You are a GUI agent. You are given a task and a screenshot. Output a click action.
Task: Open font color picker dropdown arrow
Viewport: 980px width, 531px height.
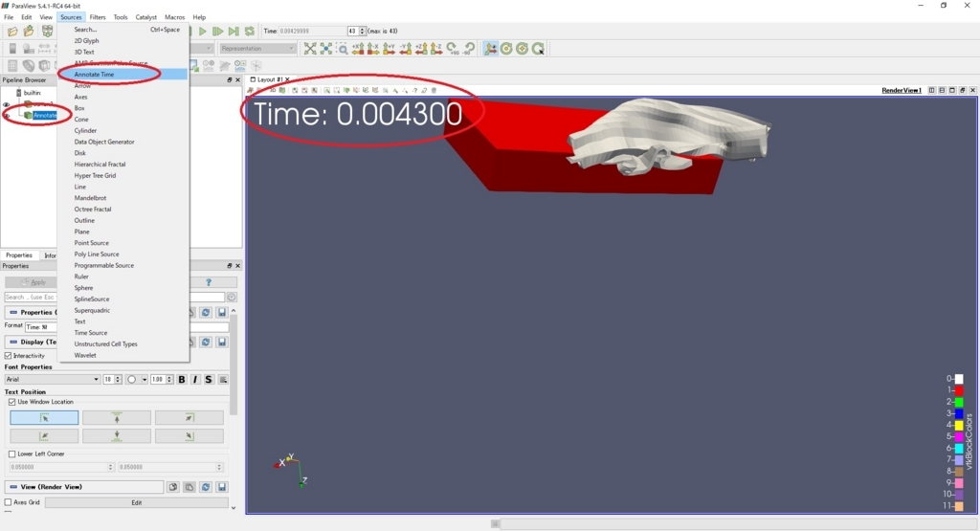145,379
